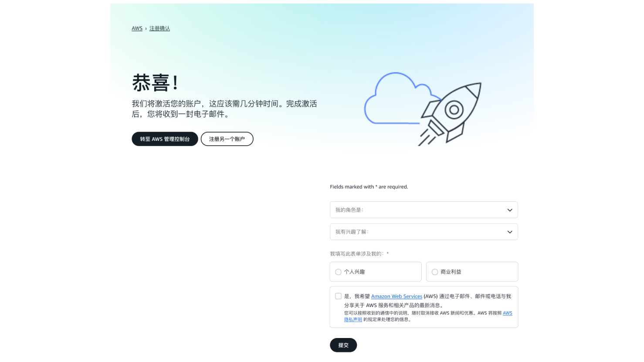Open the Amazon Web Services link
The height and width of the screenshot is (362, 644).
click(397, 296)
